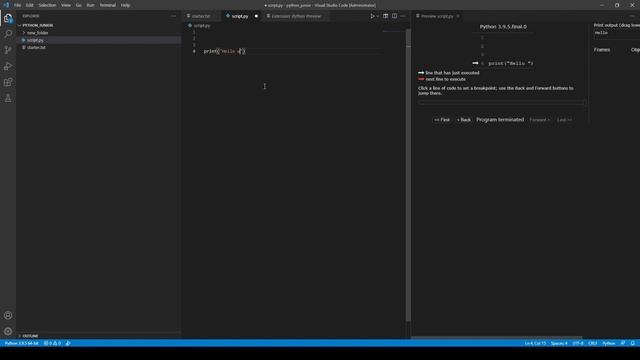The height and width of the screenshot is (360, 640).
Task: Expand the OUTLINE section
Action: (98, 336)
